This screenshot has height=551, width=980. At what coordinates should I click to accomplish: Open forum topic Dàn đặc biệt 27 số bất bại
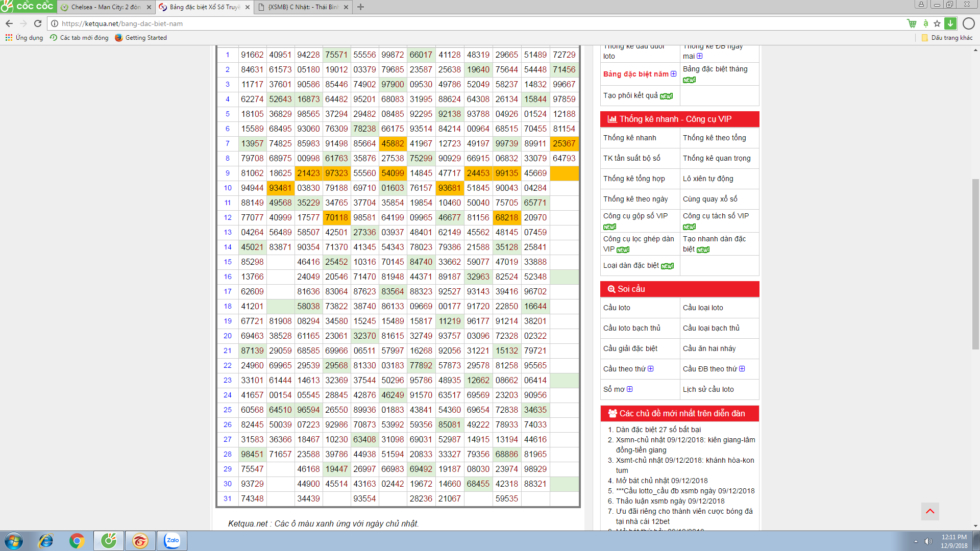coord(658,430)
